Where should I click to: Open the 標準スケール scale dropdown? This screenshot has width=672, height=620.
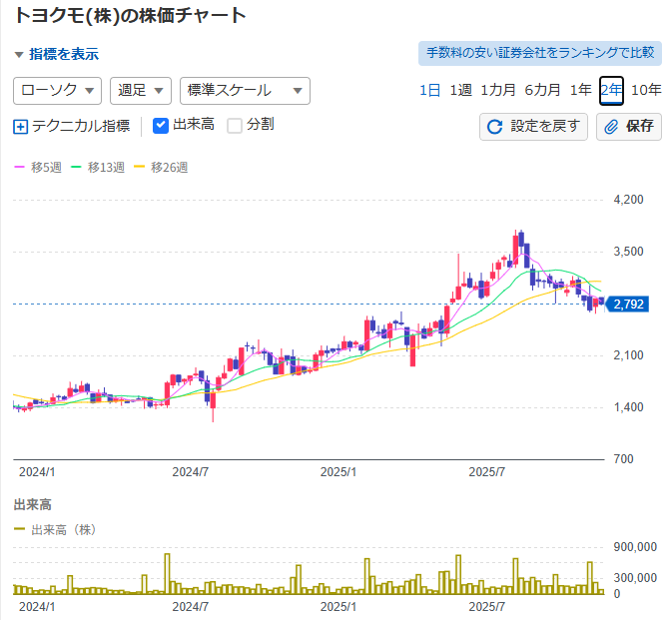[245, 90]
